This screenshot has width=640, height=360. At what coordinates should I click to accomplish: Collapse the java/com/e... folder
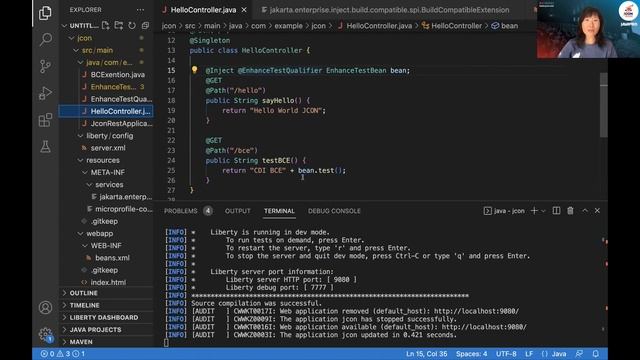click(80, 62)
